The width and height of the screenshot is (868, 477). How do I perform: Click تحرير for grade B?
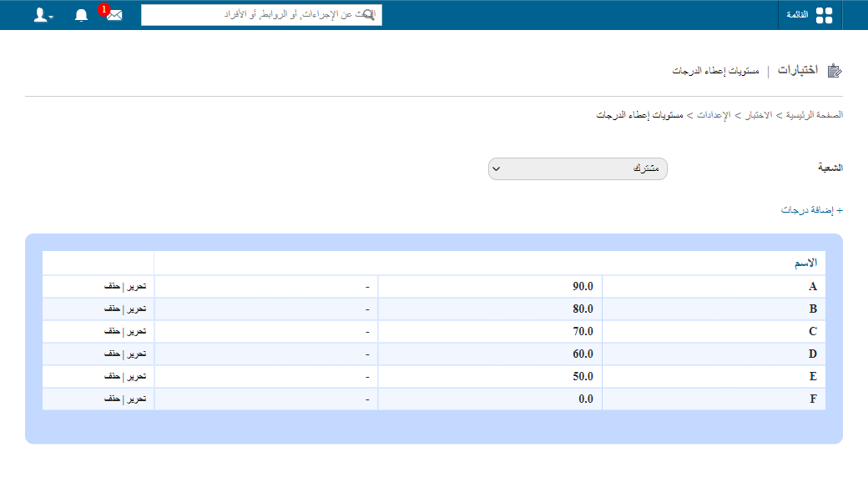(136, 309)
